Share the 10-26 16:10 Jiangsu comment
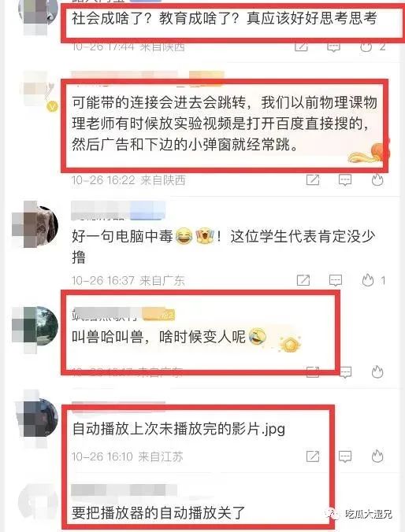 313,456
